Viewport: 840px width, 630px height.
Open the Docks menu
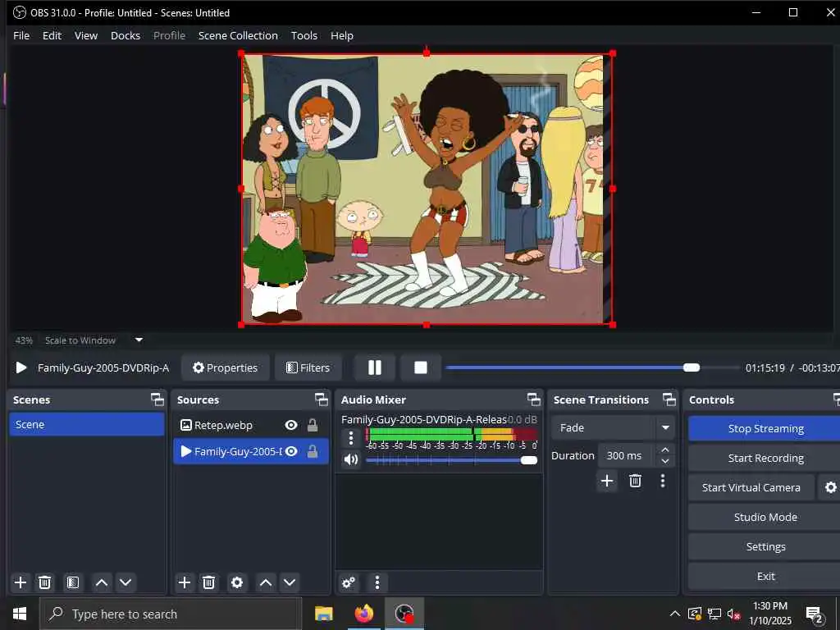pos(126,35)
